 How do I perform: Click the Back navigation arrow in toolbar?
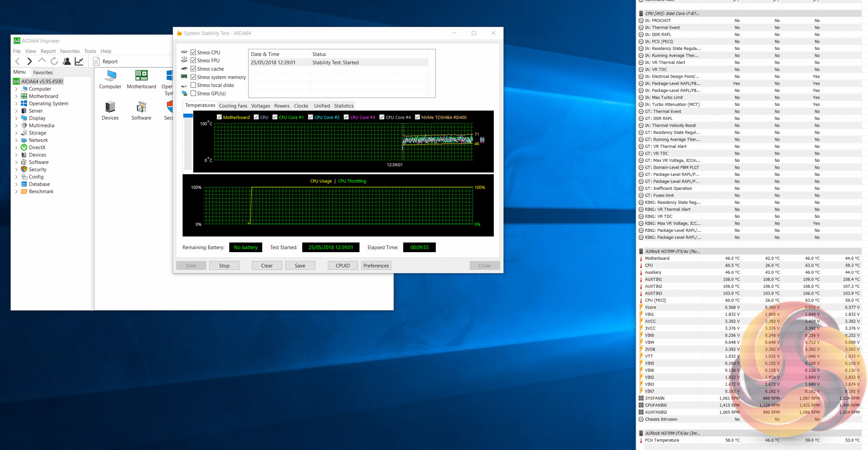point(17,61)
